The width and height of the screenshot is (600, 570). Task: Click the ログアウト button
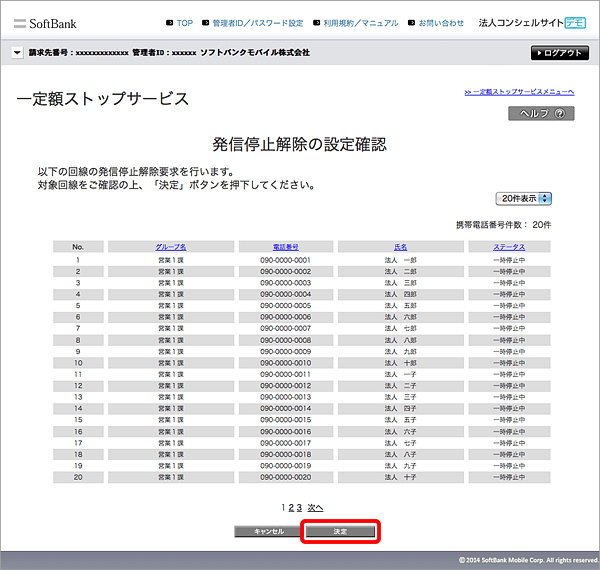pos(559,53)
